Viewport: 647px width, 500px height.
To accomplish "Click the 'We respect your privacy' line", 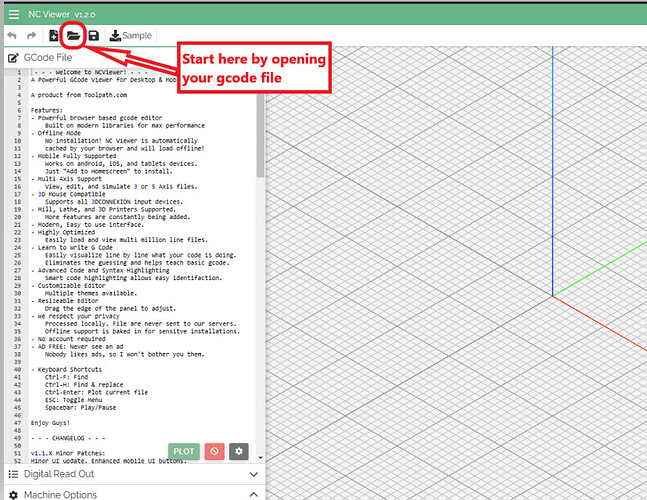I will (x=75, y=316).
